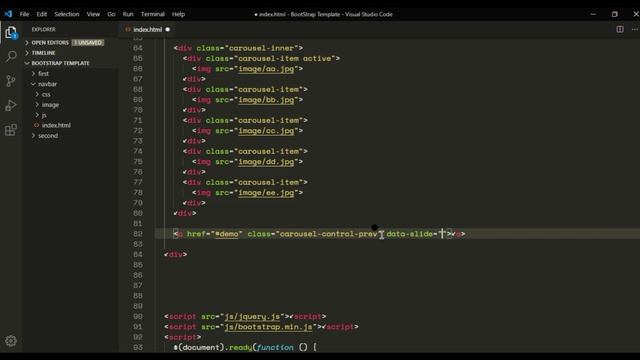Split the editor to the right

click(620, 29)
